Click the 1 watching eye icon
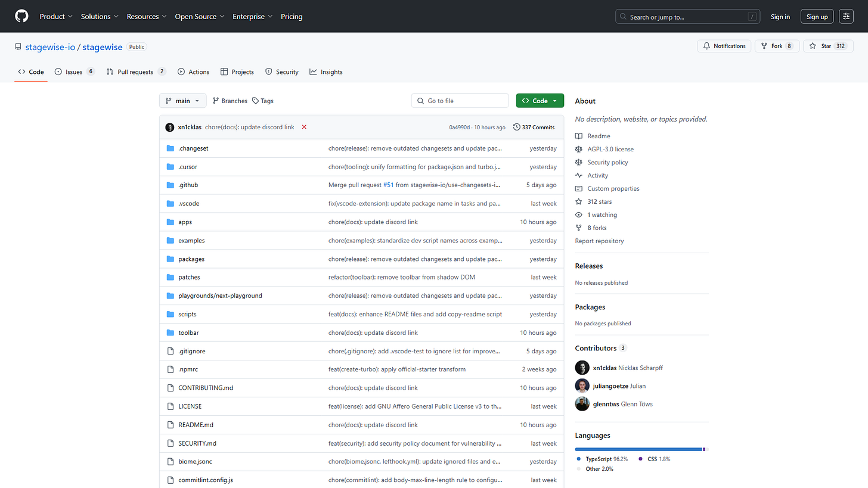This screenshot has width=868, height=488. pos(578,215)
